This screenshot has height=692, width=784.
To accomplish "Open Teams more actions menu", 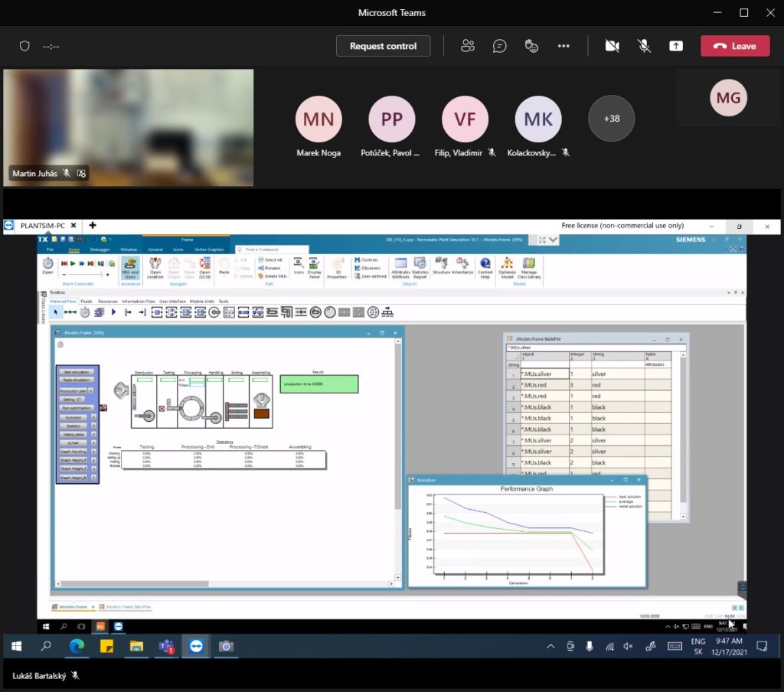I will click(x=563, y=46).
